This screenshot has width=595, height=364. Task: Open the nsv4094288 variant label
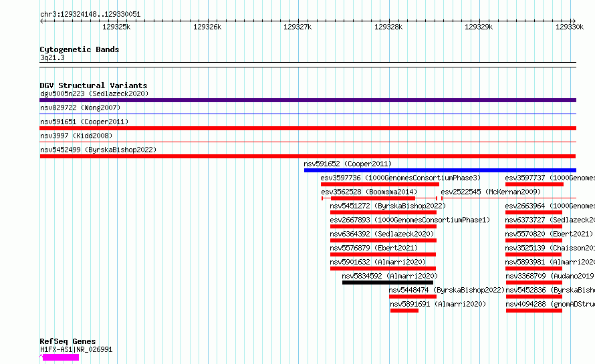pyautogui.click(x=550, y=304)
